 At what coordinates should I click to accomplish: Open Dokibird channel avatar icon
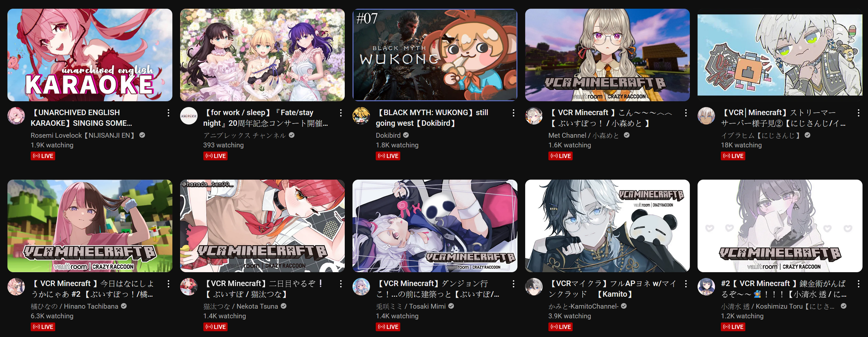click(x=361, y=116)
